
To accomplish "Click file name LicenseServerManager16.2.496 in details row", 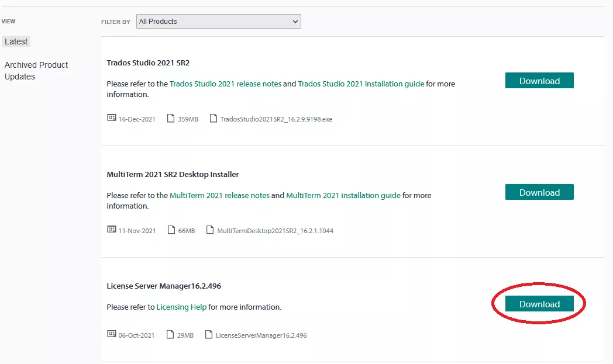I will point(261,335).
